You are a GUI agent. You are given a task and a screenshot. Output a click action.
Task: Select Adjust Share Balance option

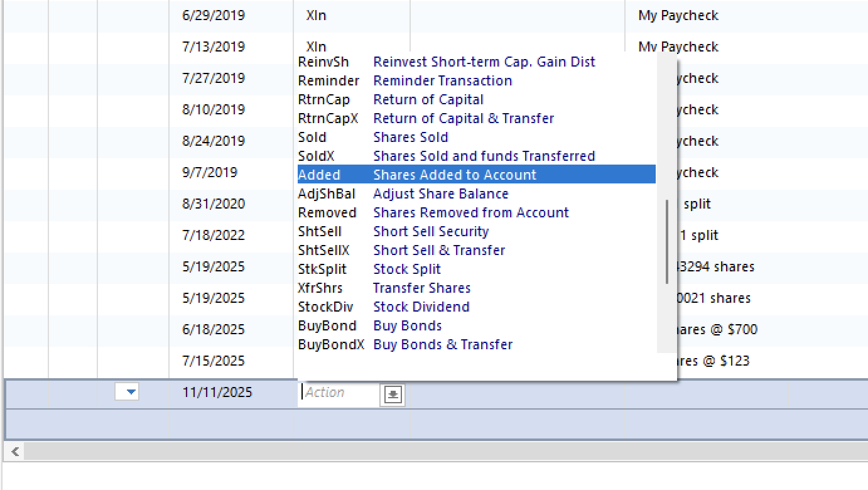tap(440, 193)
